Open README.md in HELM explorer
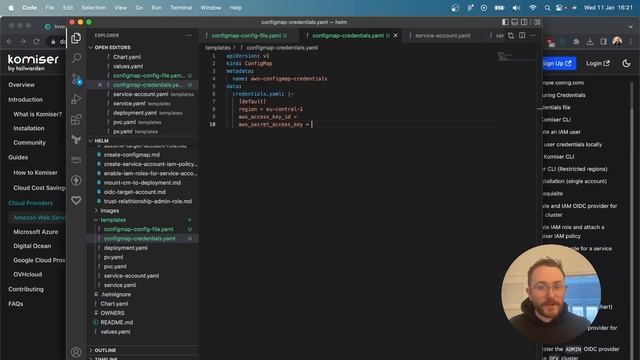The width and height of the screenshot is (640, 360). point(116,322)
